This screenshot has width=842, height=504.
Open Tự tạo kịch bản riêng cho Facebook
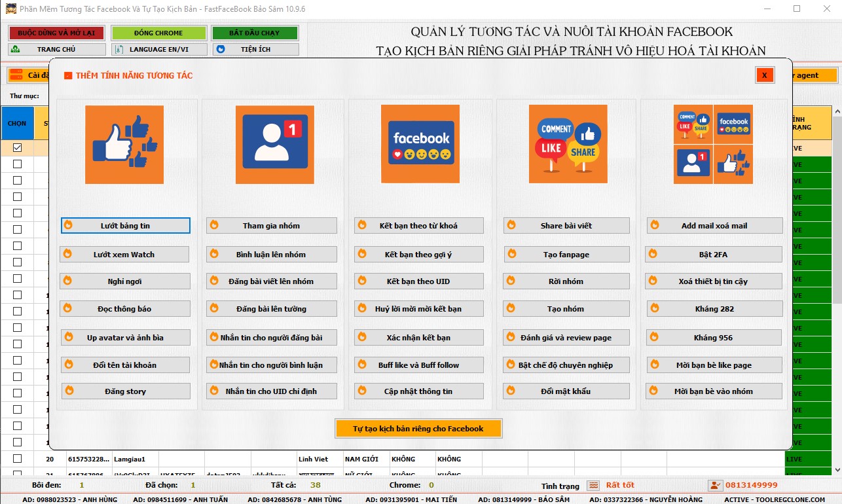click(418, 429)
